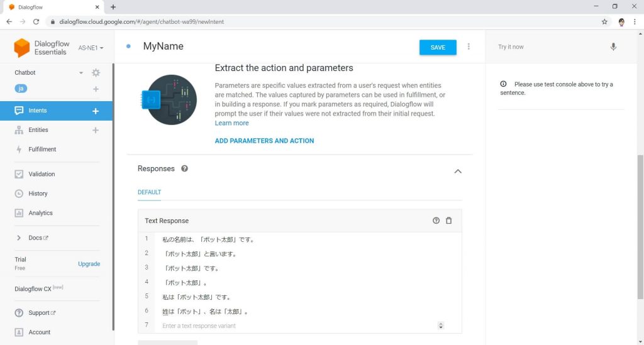Open Chrome three-dot menu
Screen dimensions: 644x345
click(x=635, y=22)
